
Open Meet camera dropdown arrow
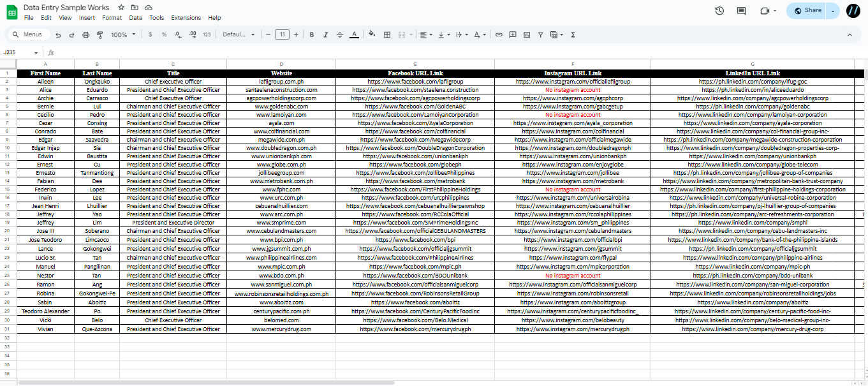(x=775, y=11)
